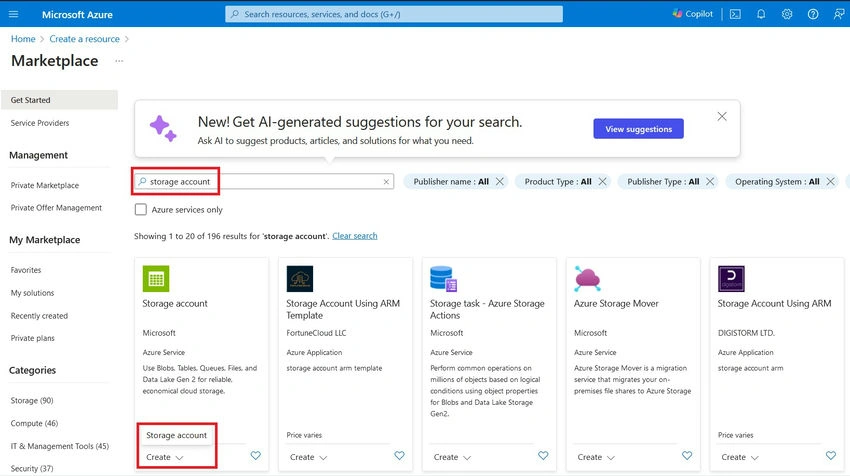The height and width of the screenshot is (476, 850).
Task: Select the 'Storage account' create tooltip option
Action: (176, 435)
